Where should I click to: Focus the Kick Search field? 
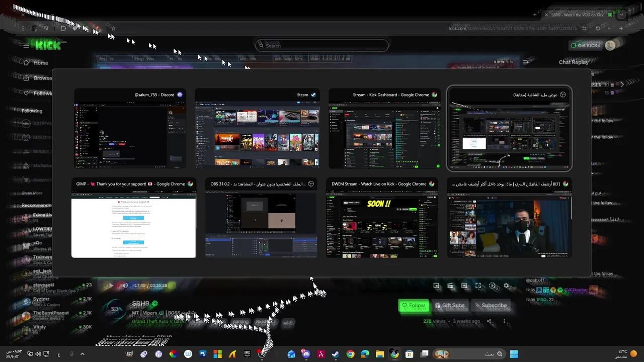322,45
